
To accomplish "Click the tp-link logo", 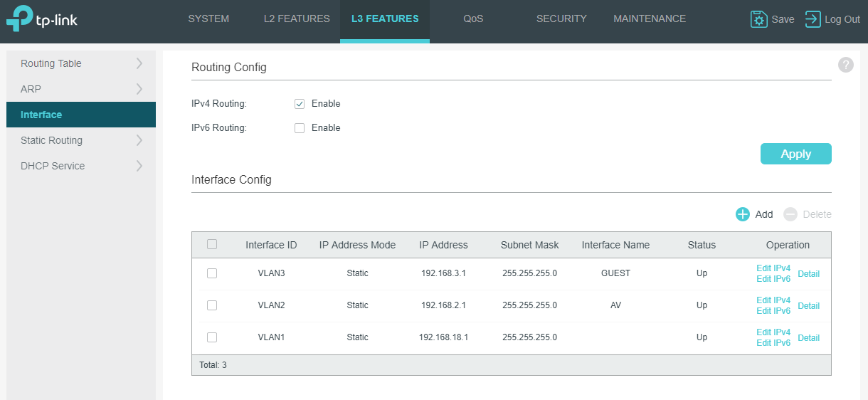I will [x=41, y=19].
